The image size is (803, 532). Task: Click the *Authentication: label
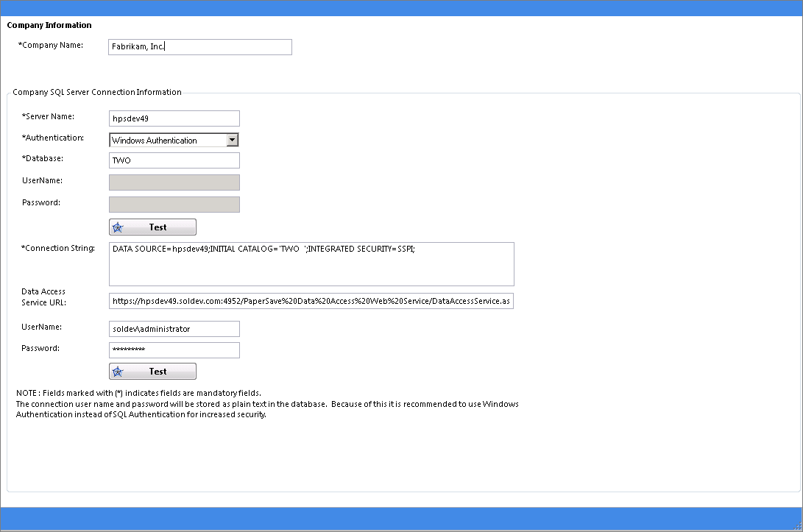pyautogui.click(x=53, y=138)
